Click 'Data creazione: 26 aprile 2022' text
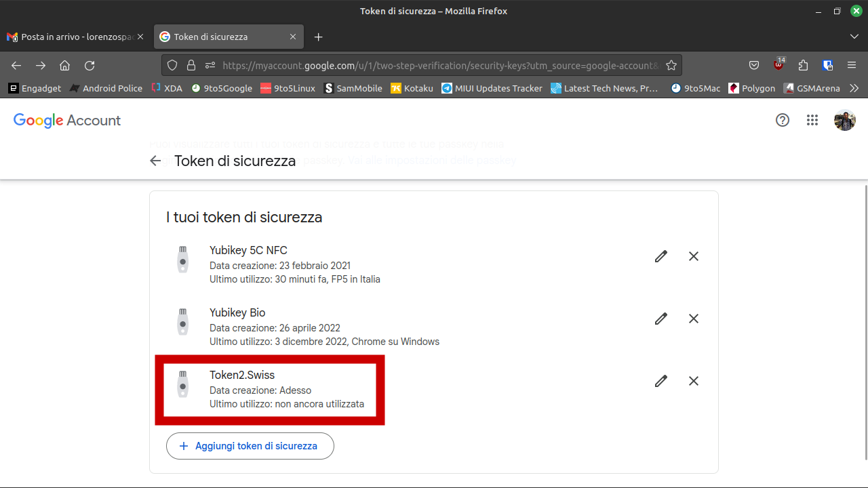The image size is (868, 488). point(275,328)
